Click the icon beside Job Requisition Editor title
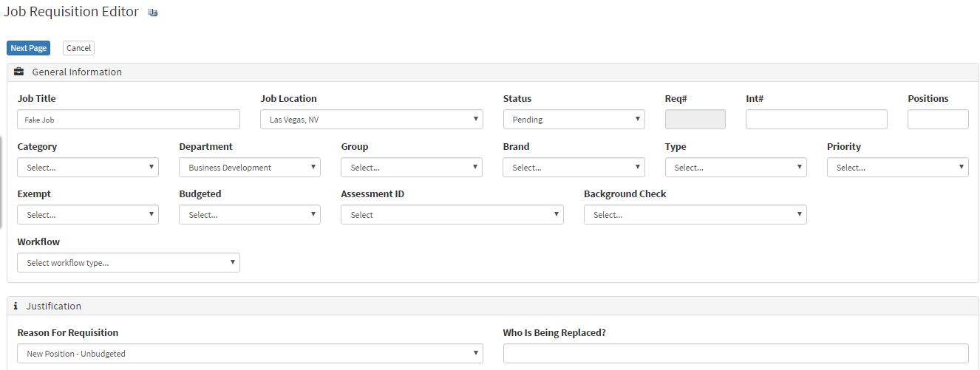The height and width of the screenshot is (370, 980). 153,13
